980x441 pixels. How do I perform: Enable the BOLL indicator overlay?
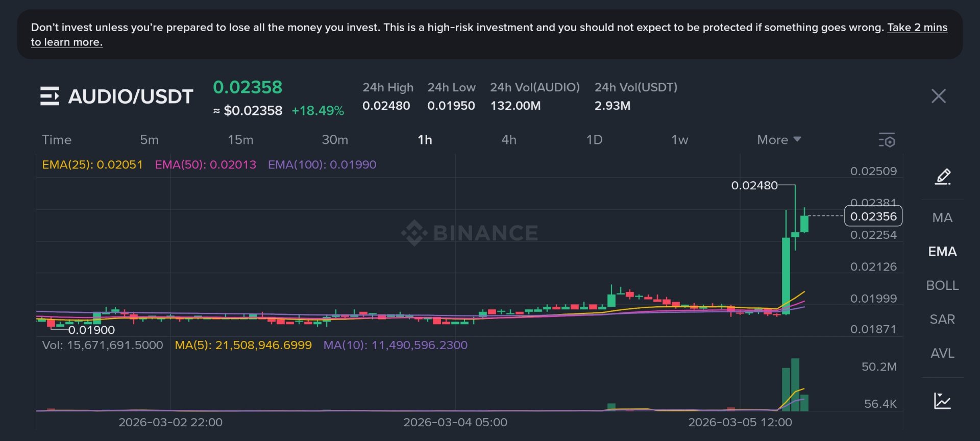click(x=942, y=285)
